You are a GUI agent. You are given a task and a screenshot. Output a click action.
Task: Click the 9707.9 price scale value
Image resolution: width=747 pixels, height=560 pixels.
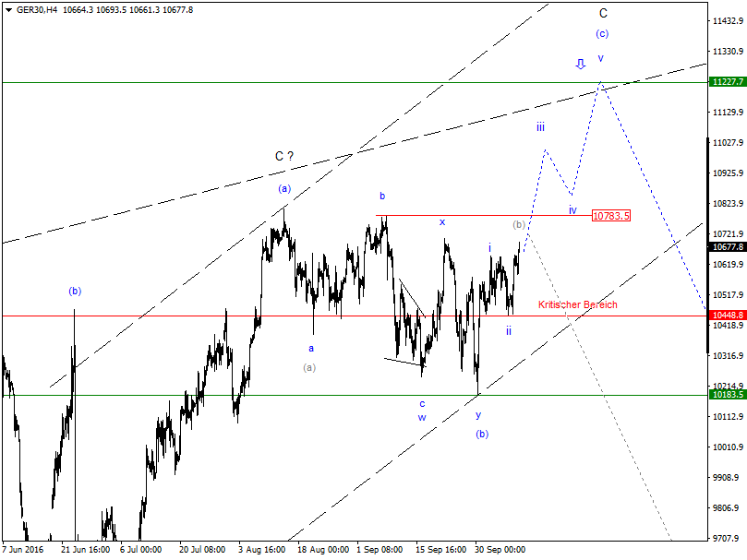click(x=728, y=538)
